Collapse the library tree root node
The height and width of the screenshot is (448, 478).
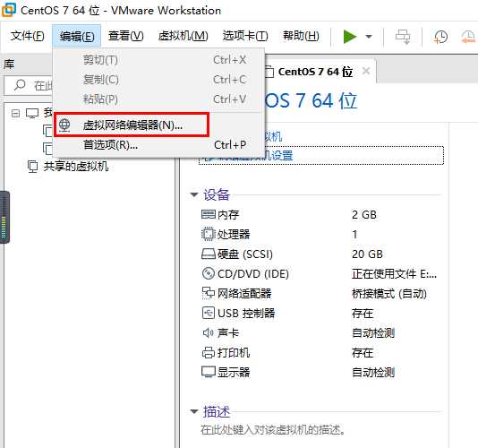tap(15, 114)
